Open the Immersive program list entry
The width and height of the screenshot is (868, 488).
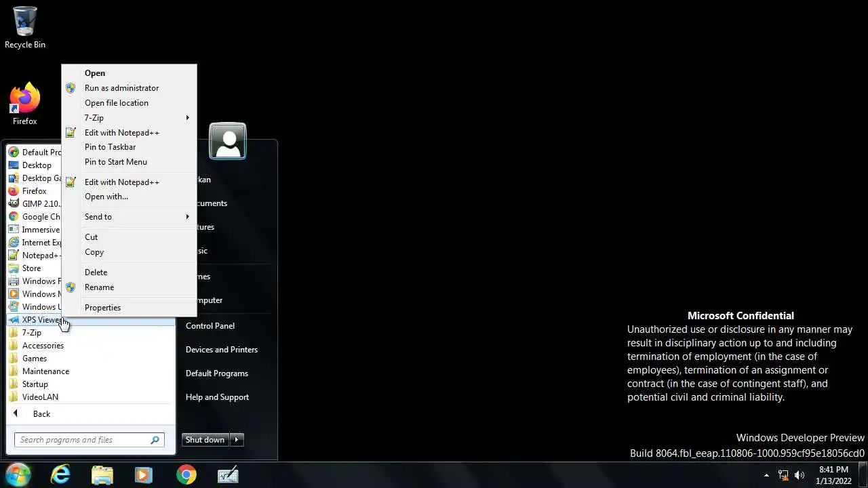click(x=35, y=229)
